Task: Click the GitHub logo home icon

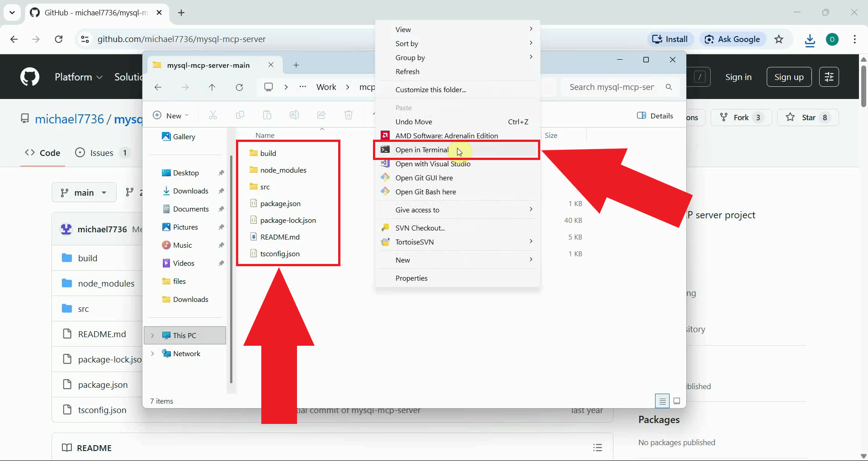Action: tap(30, 77)
